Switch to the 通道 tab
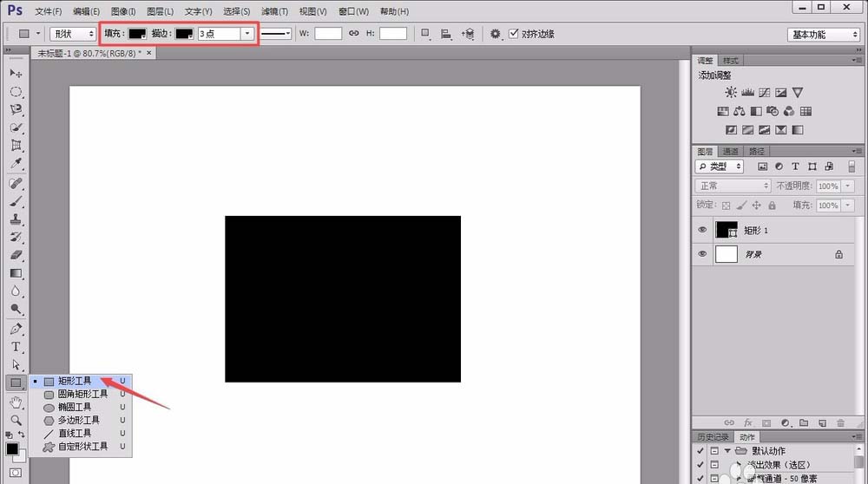This screenshot has height=484, width=868. coord(730,152)
